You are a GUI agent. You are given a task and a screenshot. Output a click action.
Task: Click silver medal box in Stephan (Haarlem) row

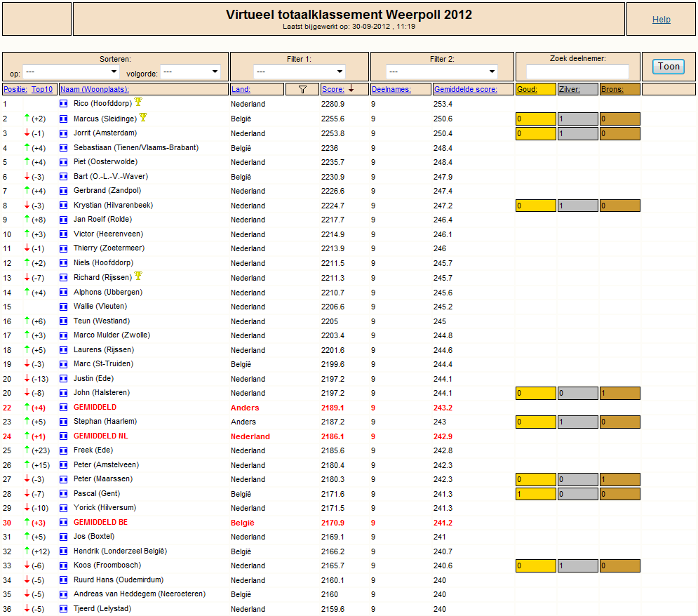[x=577, y=422]
